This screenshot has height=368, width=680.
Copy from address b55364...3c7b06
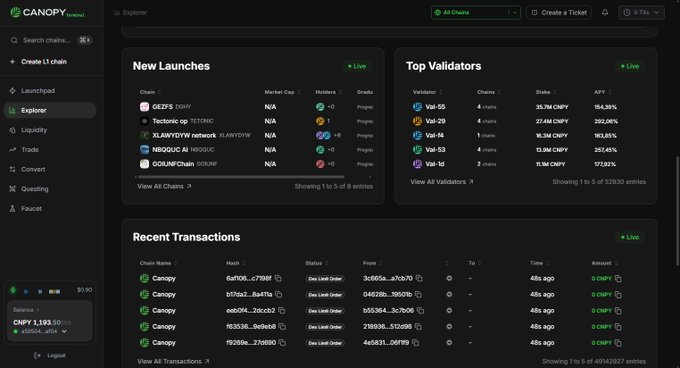click(x=420, y=310)
